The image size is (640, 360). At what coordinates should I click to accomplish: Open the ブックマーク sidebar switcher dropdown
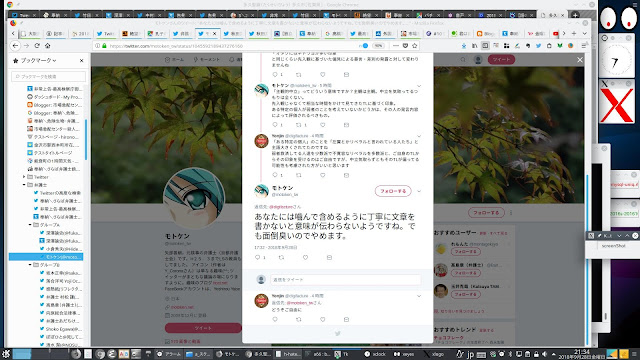pyautogui.click(x=38, y=60)
